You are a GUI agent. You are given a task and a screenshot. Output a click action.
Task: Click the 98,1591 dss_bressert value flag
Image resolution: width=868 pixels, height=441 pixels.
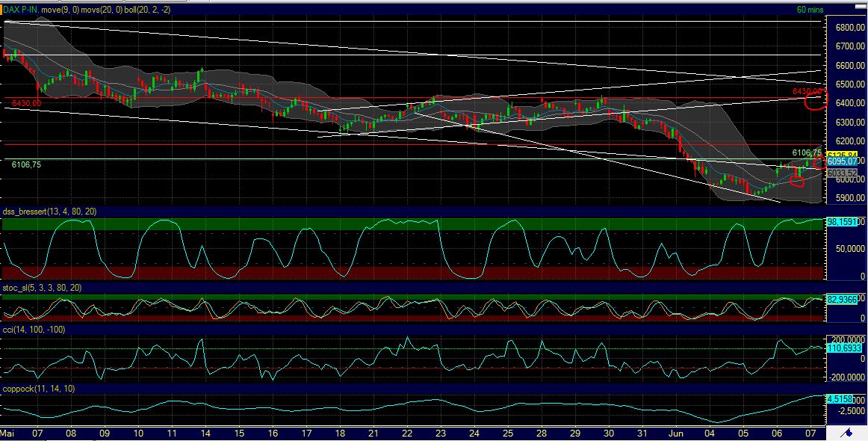(x=840, y=220)
